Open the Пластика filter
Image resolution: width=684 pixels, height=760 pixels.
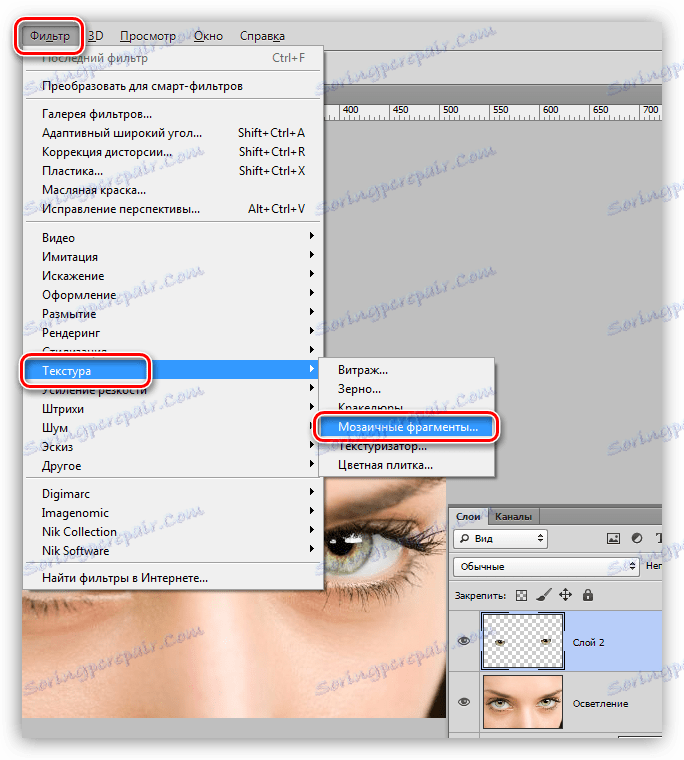point(173,171)
